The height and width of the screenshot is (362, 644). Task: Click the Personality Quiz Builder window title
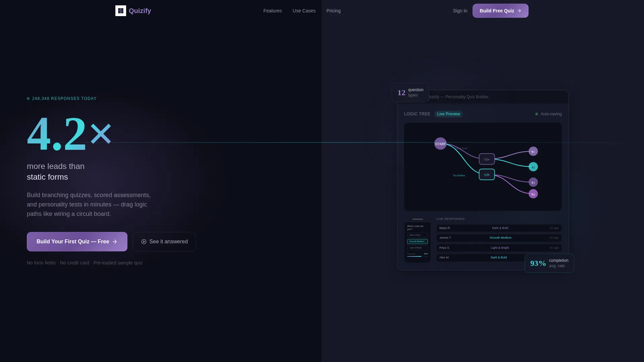coord(458,97)
